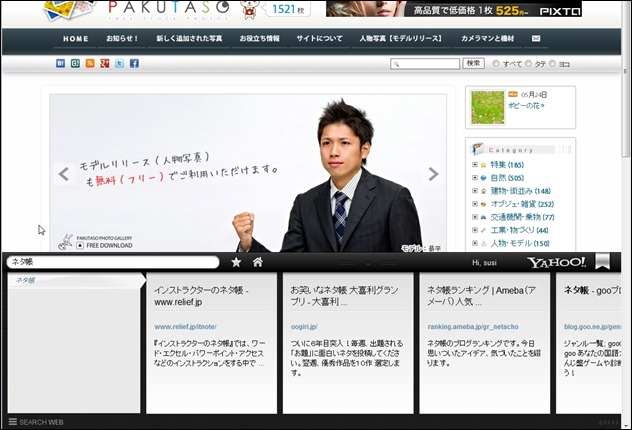
Task: Click the green G! social icon
Action: point(75,63)
